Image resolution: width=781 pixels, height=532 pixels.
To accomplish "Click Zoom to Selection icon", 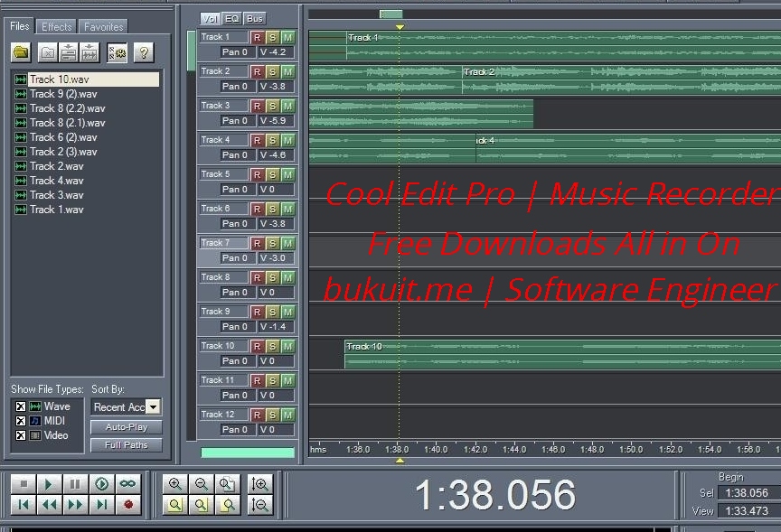I will [x=175, y=505].
